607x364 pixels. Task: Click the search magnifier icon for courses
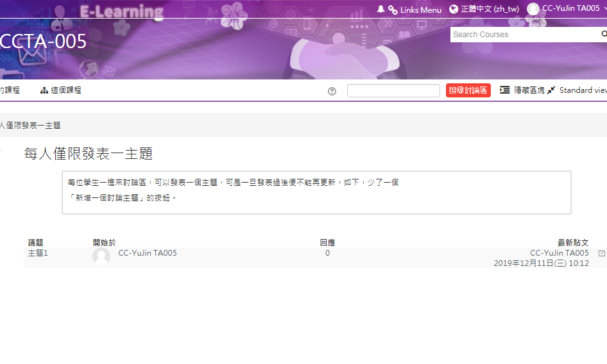click(x=603, y=35)
